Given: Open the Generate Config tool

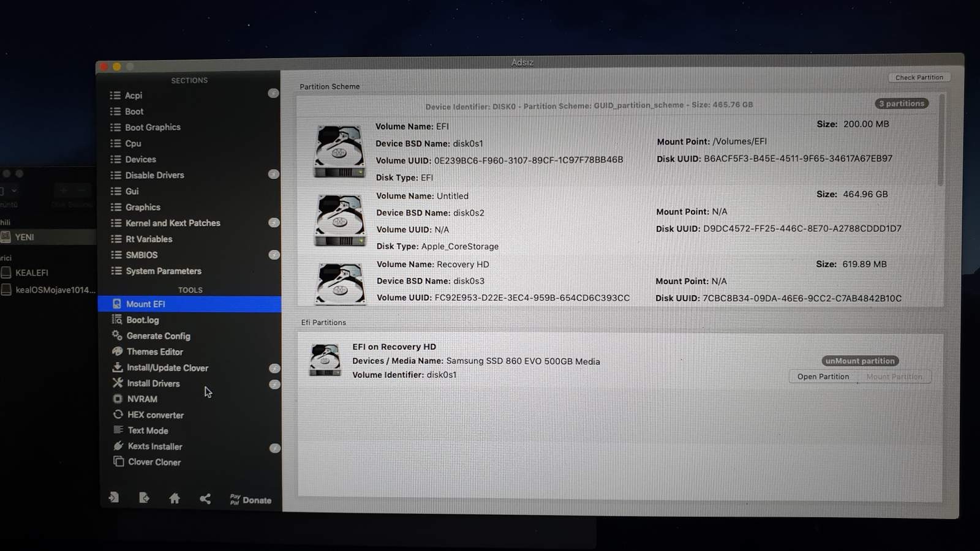Looking at the screenshot, I should 158,336.
